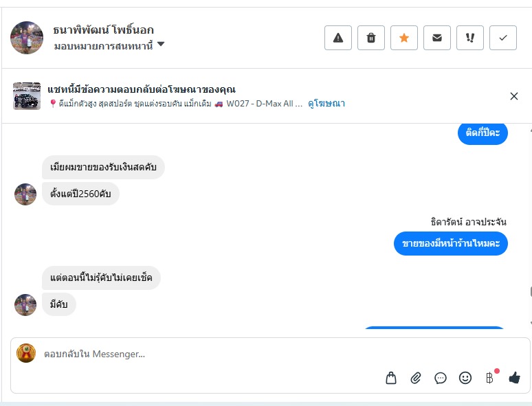Open saved replies speech bubble icon

click(441, 378)
